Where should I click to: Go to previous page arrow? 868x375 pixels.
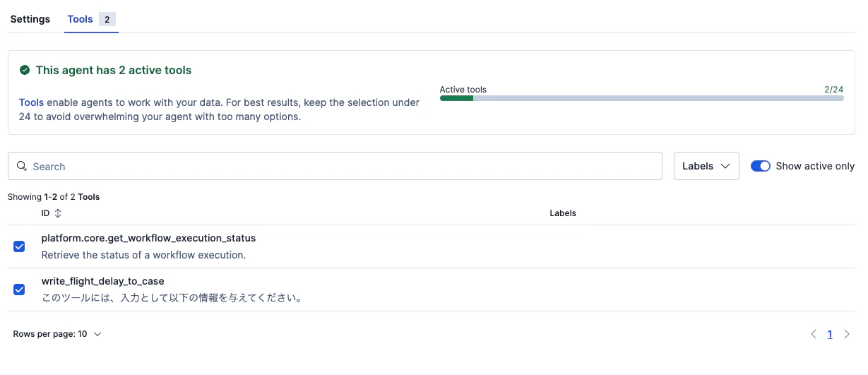pos(814,334)
